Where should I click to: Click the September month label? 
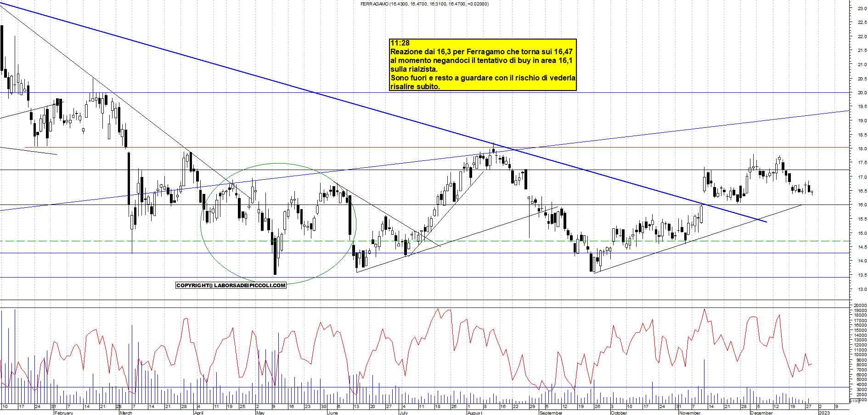coord(551,413)
